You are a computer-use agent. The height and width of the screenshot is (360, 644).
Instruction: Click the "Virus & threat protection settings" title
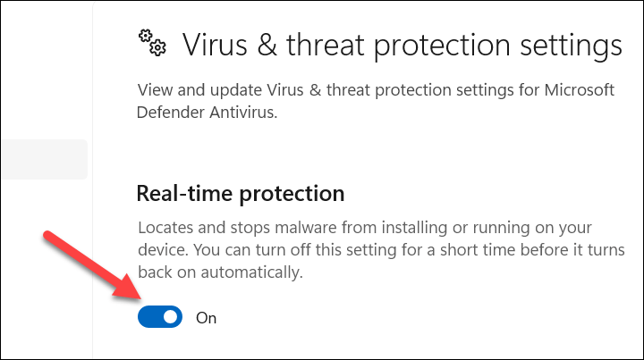[x=401, y=45]
